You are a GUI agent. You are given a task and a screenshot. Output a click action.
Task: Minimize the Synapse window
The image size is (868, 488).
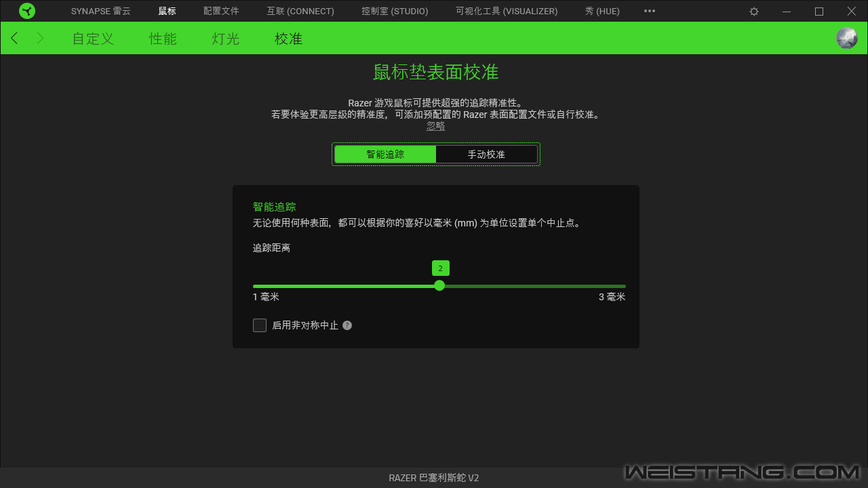(x=787, y=12)
